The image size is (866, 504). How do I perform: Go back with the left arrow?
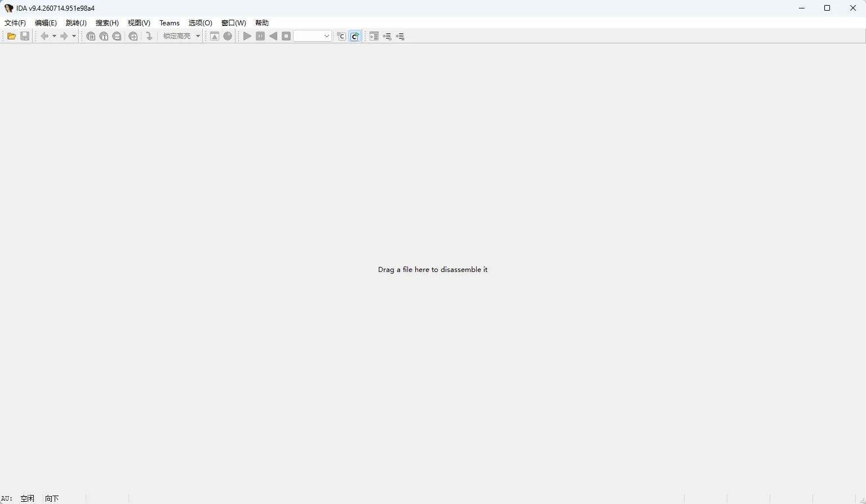point(45,36)
